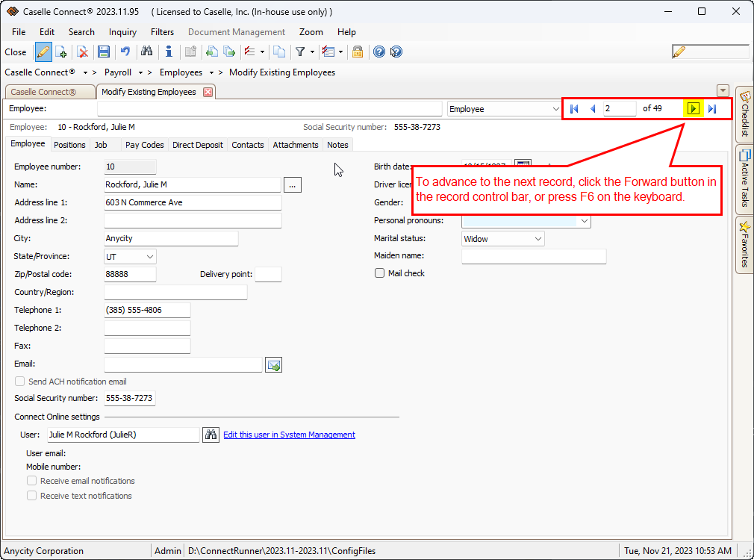Click the highlighted Forward next-record button
The height and width of the screenshot is (560, 754).
tap(693, 109)
